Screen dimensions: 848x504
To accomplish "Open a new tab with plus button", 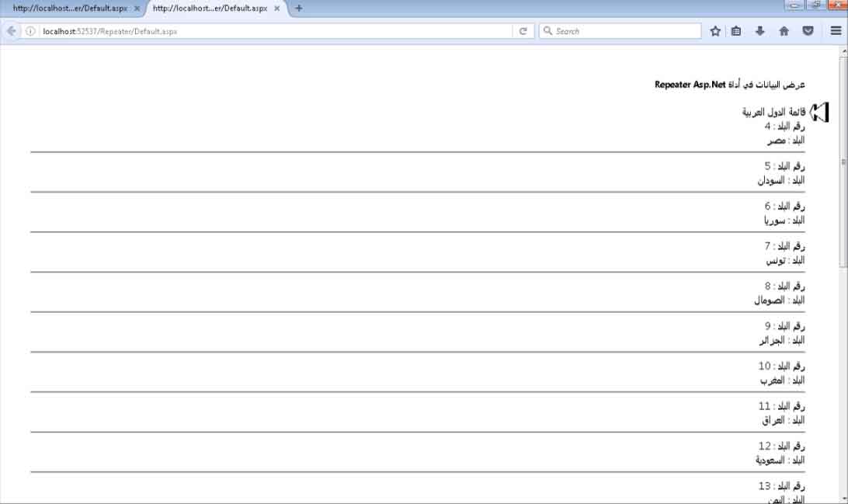I will point(299,9).
